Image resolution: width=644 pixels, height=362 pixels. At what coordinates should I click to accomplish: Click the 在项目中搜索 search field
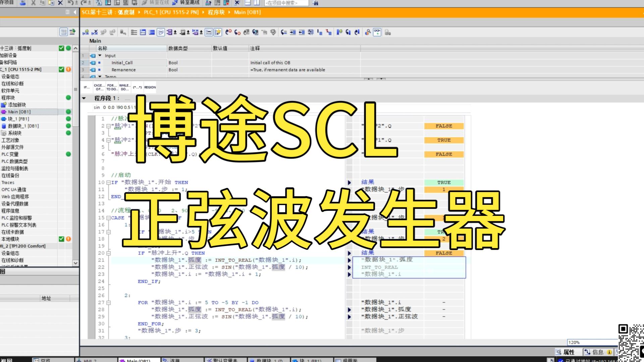click(286, 3)
